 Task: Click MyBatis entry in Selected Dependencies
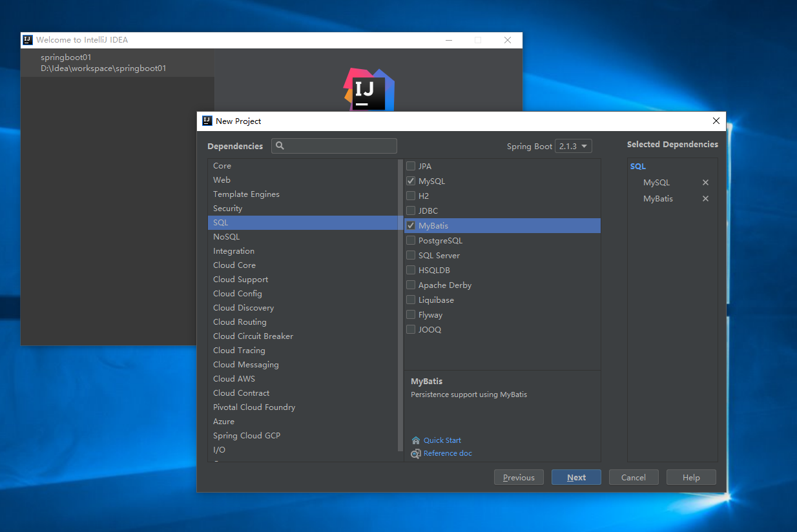click(658, 199)
